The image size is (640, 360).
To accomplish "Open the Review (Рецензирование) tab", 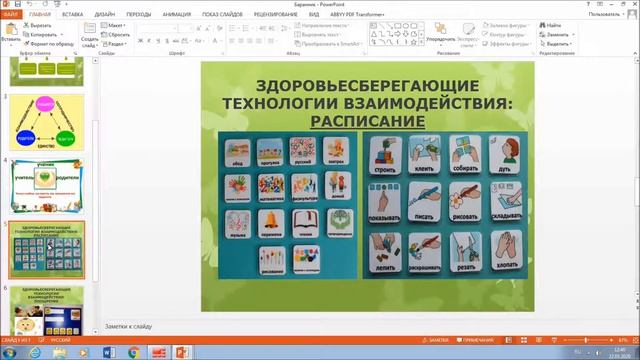I will pos(276,14).
